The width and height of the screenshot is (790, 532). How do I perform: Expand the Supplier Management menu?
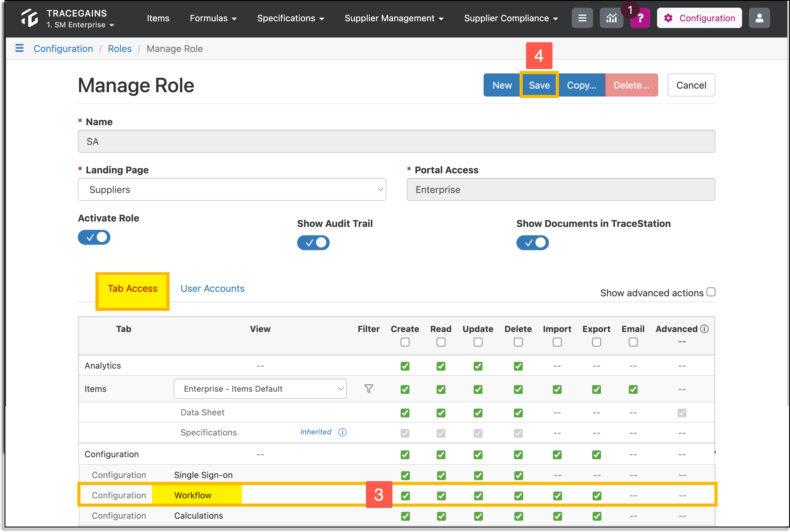pyautogui.click(x=394, y=18)
